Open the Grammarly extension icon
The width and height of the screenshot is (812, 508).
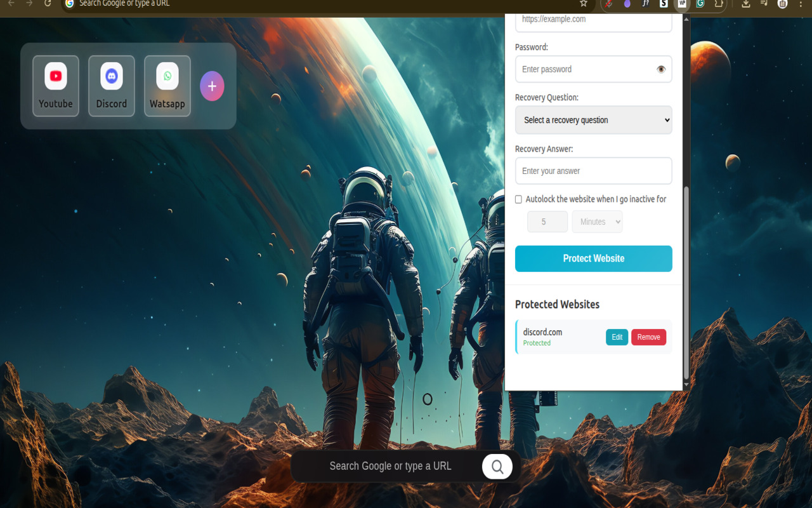click(x=700, y=5)
